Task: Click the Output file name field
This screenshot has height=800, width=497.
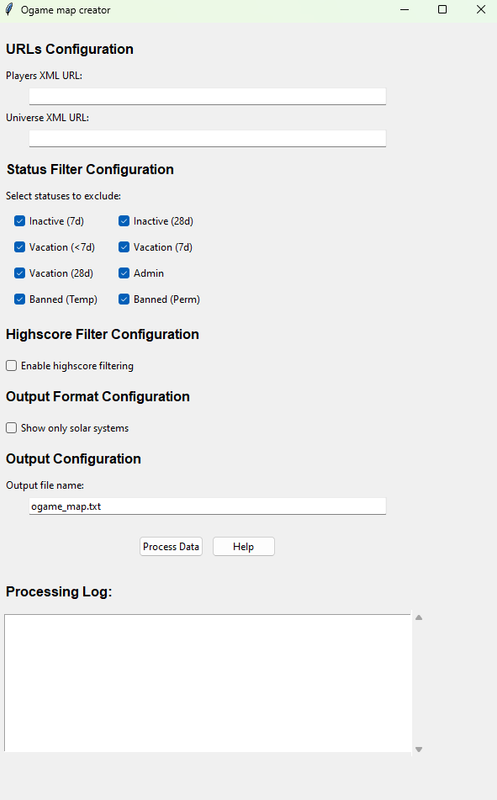Action: (207, 506)
